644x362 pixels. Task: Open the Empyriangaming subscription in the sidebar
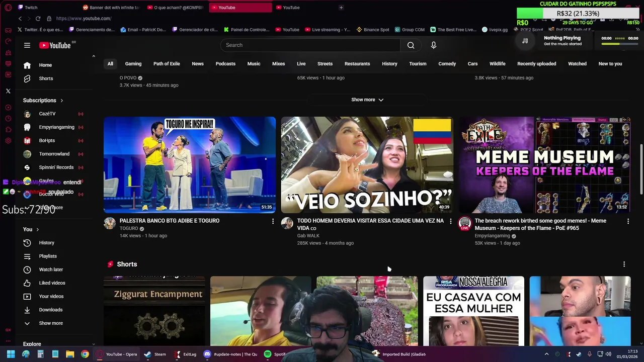click(55, 127)
